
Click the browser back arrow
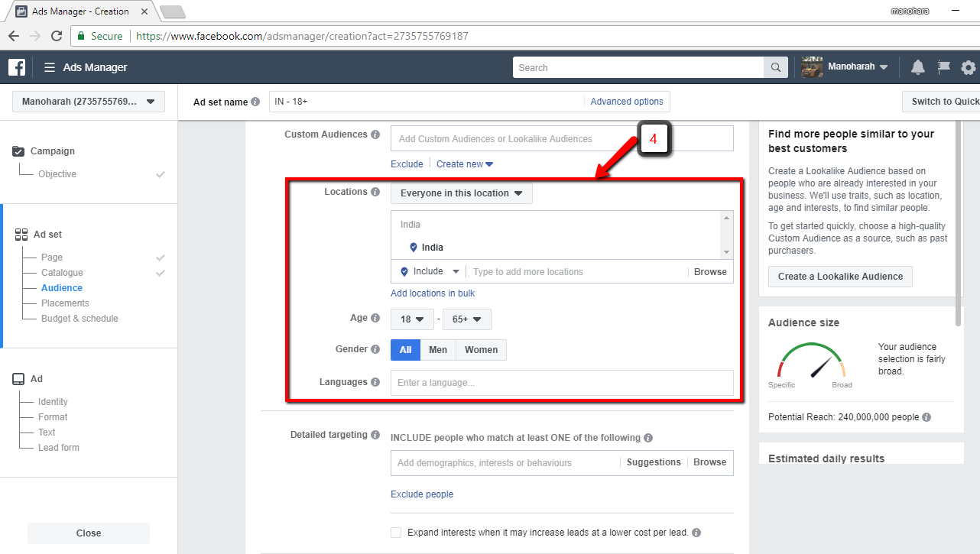coord(14,36)
